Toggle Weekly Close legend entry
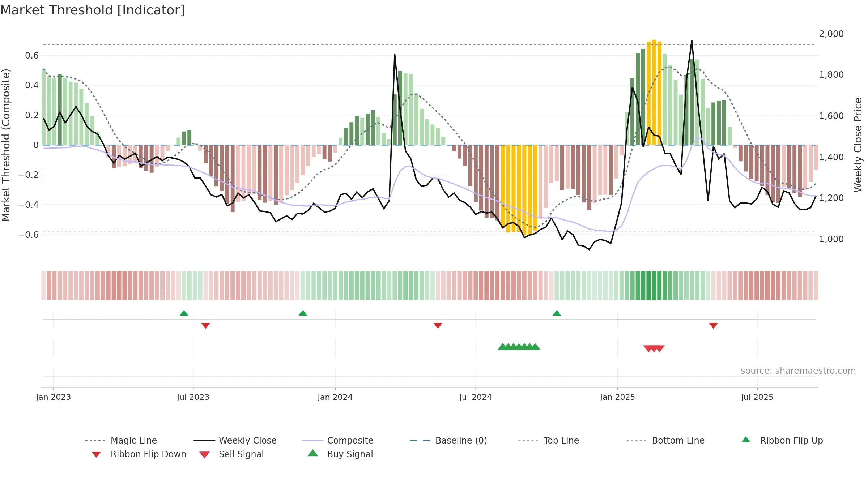 click(235, 440)
